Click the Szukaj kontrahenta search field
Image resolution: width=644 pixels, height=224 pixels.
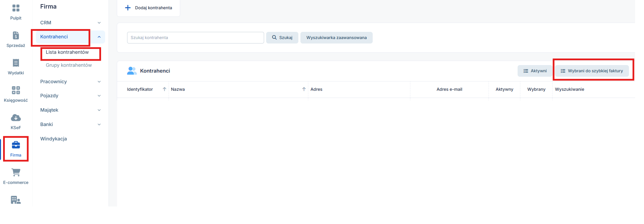pyautogui.click(x=195, y=38)
